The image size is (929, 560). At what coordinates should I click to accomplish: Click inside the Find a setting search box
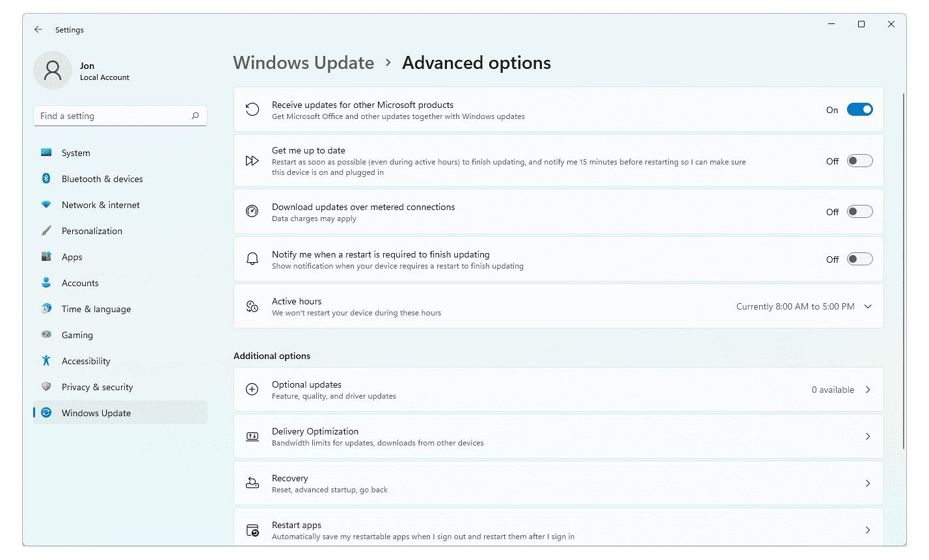(x=120, y=116)
